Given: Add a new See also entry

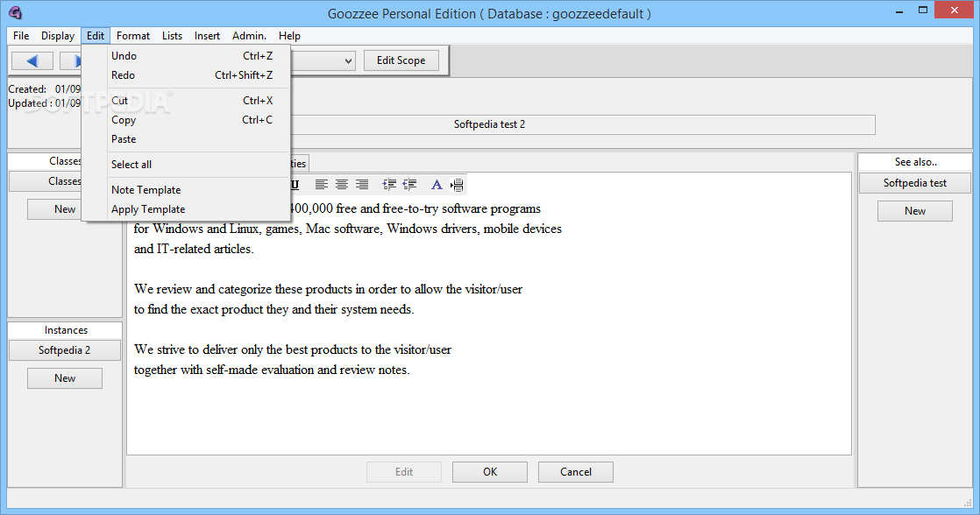Looking at the screenshot, I should click(x=915, y=211).
